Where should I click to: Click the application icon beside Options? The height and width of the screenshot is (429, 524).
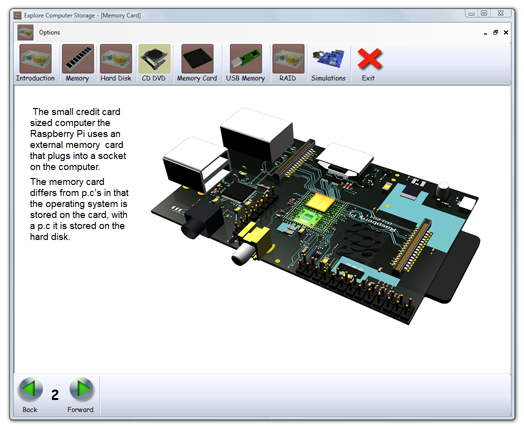[25, 32]
